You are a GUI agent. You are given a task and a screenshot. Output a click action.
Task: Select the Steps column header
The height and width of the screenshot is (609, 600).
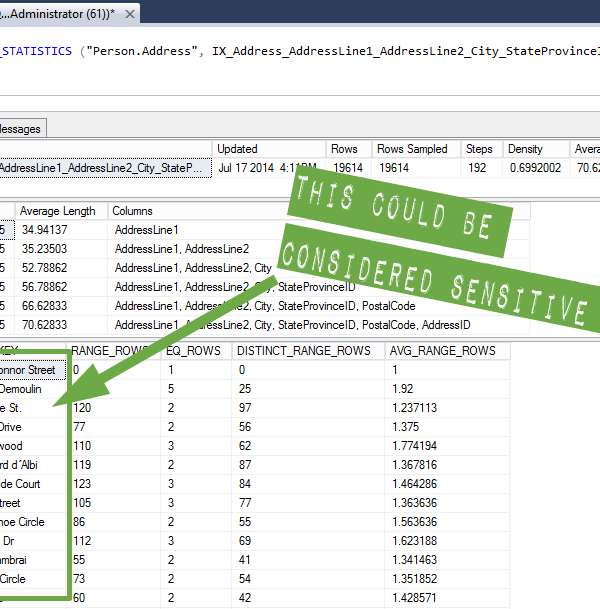point(479,149)
